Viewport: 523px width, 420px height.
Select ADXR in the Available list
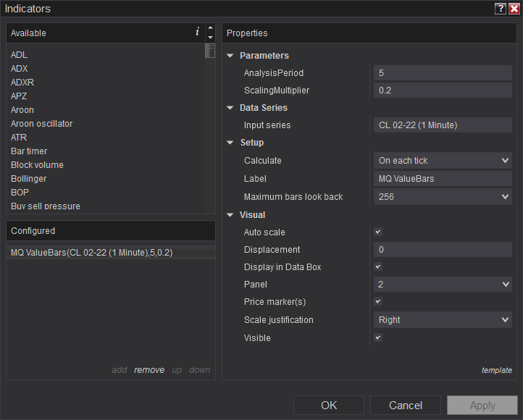click(x=22, y=82)
